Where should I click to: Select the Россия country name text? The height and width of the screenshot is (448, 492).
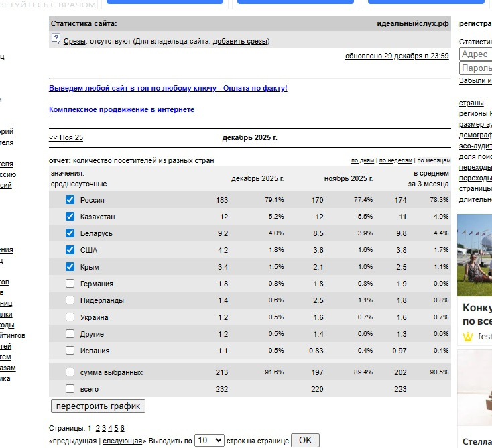click(x=93, y=200)
